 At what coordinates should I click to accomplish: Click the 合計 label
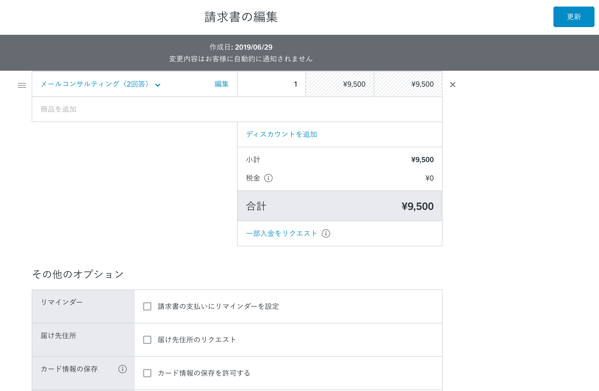pyautogui.click(x=256, y=206)
